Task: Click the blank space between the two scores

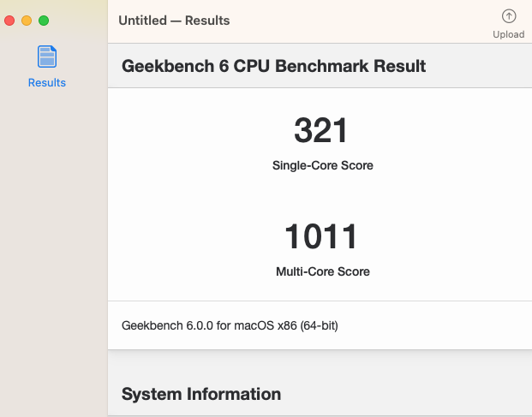Action: pos(321,195)
